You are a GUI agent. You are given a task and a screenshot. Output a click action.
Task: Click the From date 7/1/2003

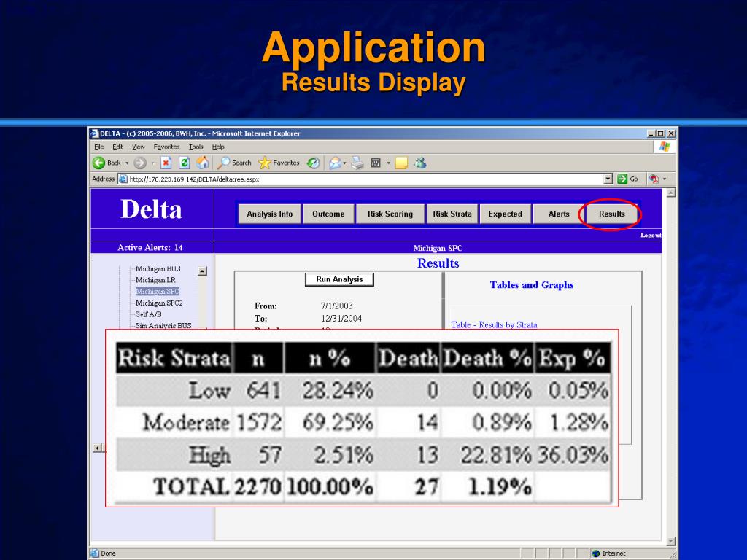[x=336, y=306]
